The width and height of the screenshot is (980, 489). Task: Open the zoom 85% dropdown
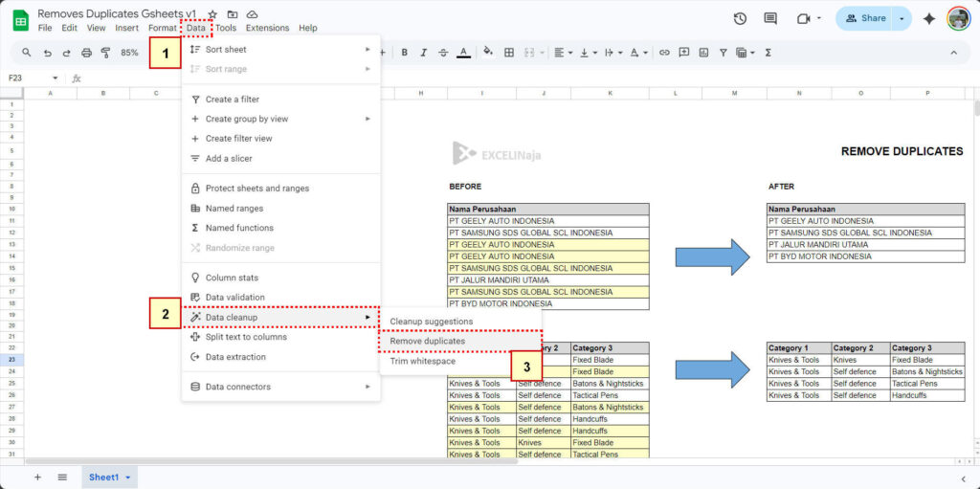[x=129, y=53]
